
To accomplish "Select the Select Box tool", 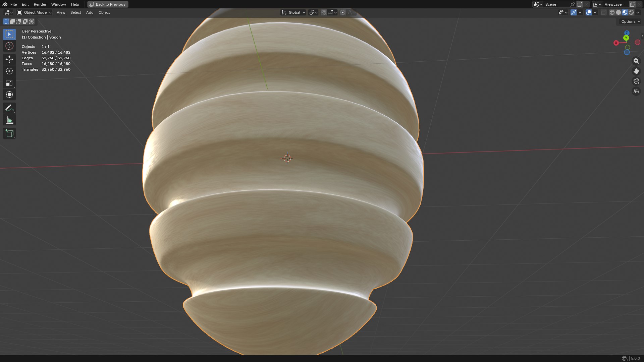I will coord(9,34).
